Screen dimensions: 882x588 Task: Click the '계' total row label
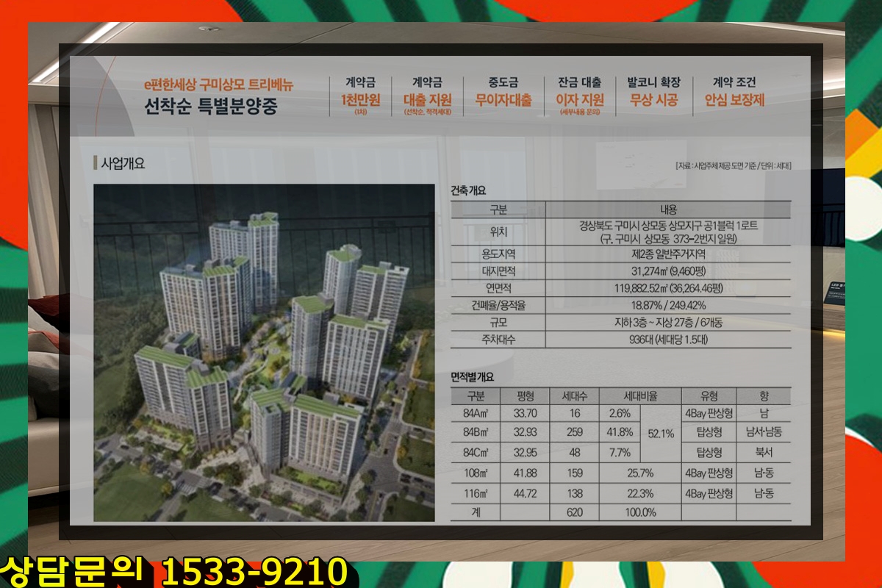476,512
